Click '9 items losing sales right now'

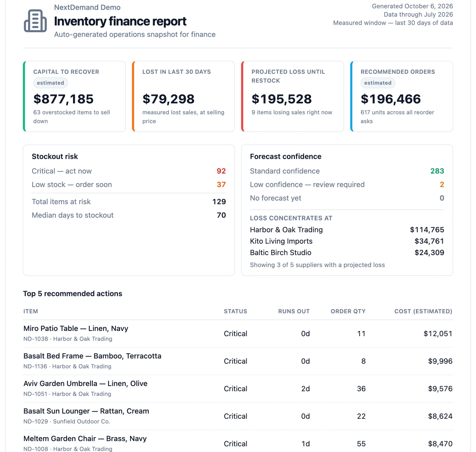[292, 112]
